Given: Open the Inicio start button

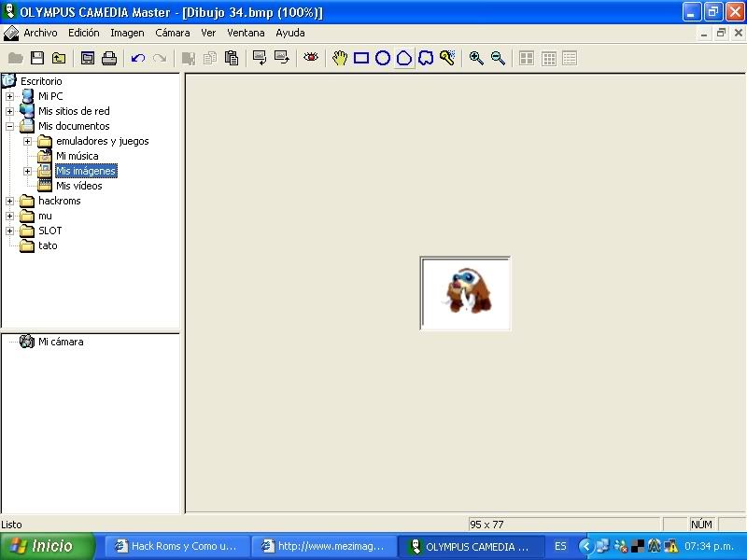Looking at the screenshot, I should pyautogui.click(x=48, y=546).
